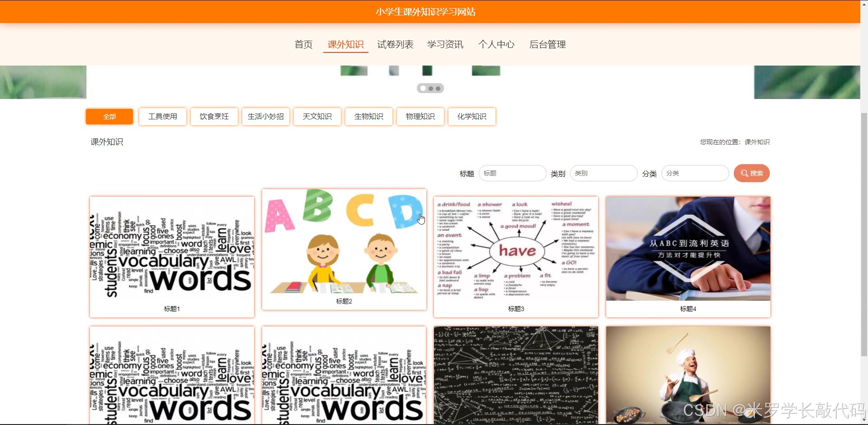Select the 全部 category filter
Image resolution: width=868 pixels, height=425 pixels.
pyautogui.click(x=109, y=116)
